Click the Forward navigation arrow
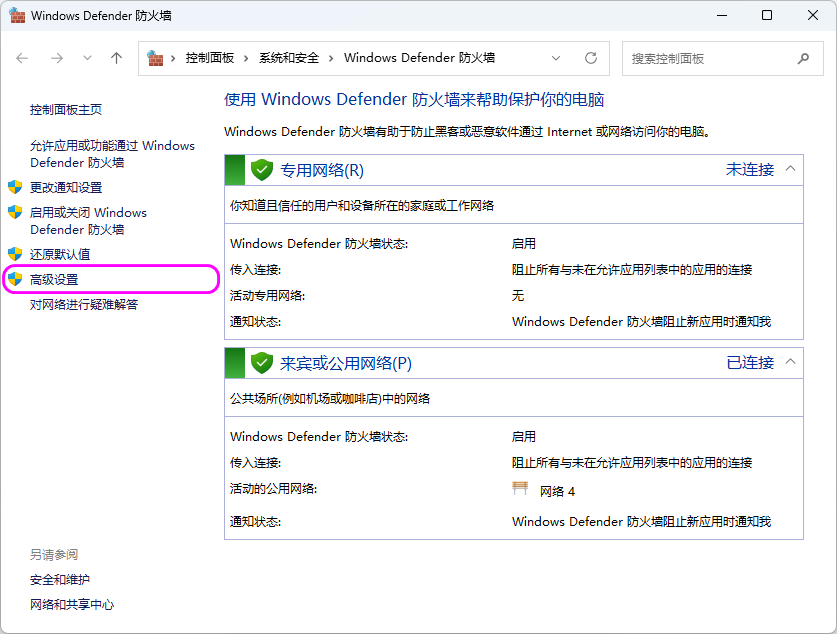 [57, 58]
